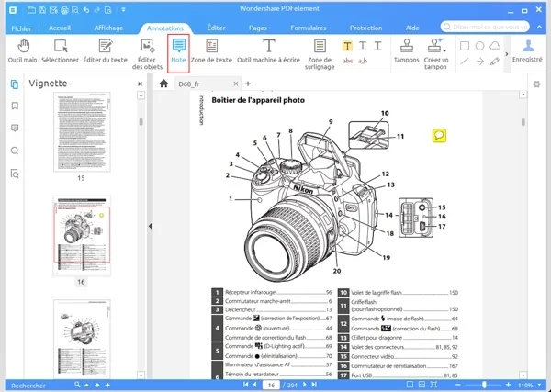551x392 pixels.
Task: Activate the Sélectionner tool
Action: [60, 51]
